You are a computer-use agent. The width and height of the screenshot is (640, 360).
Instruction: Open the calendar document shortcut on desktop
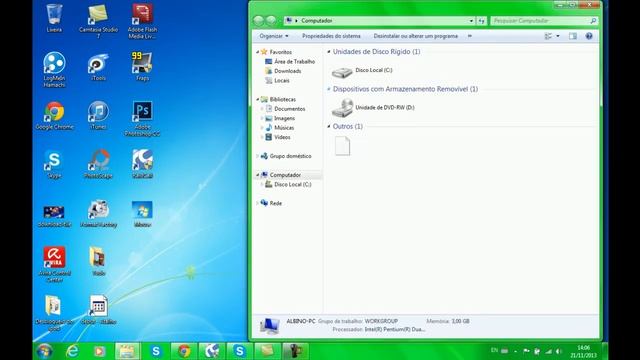98,310
